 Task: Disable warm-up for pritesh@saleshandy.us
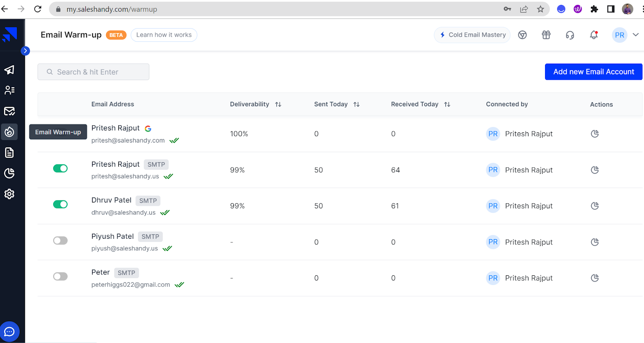tap(60, 168)
